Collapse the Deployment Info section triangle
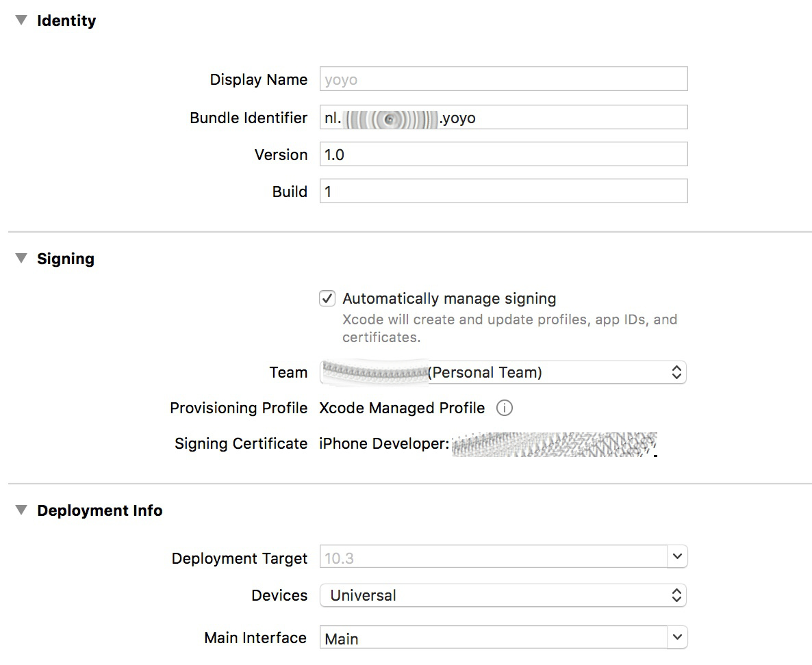 pos(22,510)
